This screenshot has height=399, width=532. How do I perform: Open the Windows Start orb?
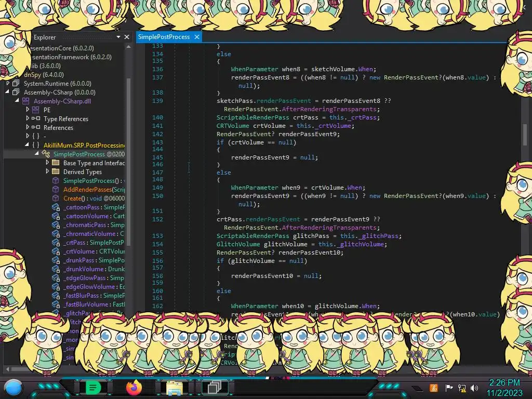click(13, 388)
